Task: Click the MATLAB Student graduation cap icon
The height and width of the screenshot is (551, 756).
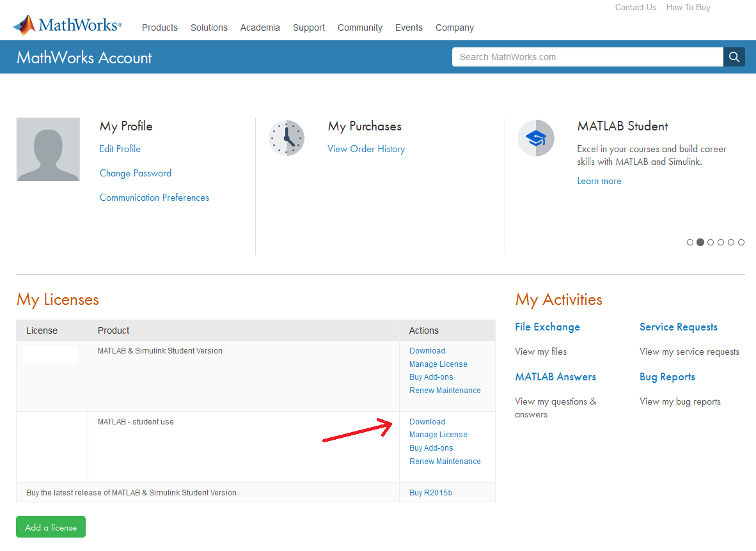Action: coord(536,138)
